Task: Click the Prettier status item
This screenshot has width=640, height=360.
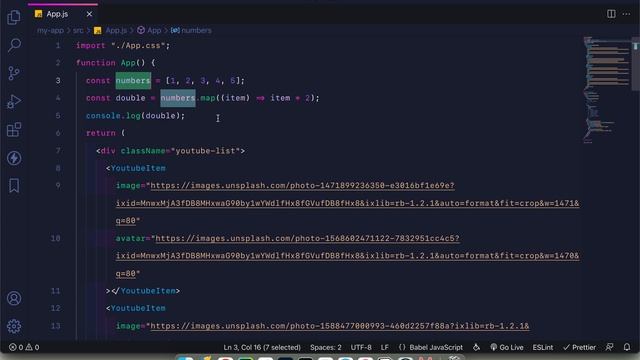Action: (x=579, y=347)
